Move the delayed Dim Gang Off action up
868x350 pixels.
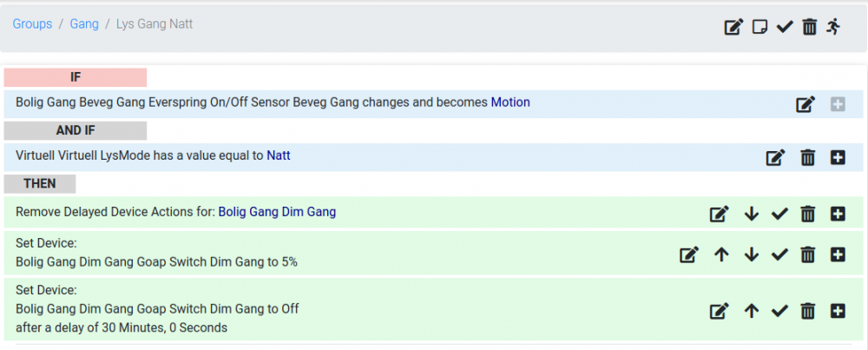[x=752, y=311]
